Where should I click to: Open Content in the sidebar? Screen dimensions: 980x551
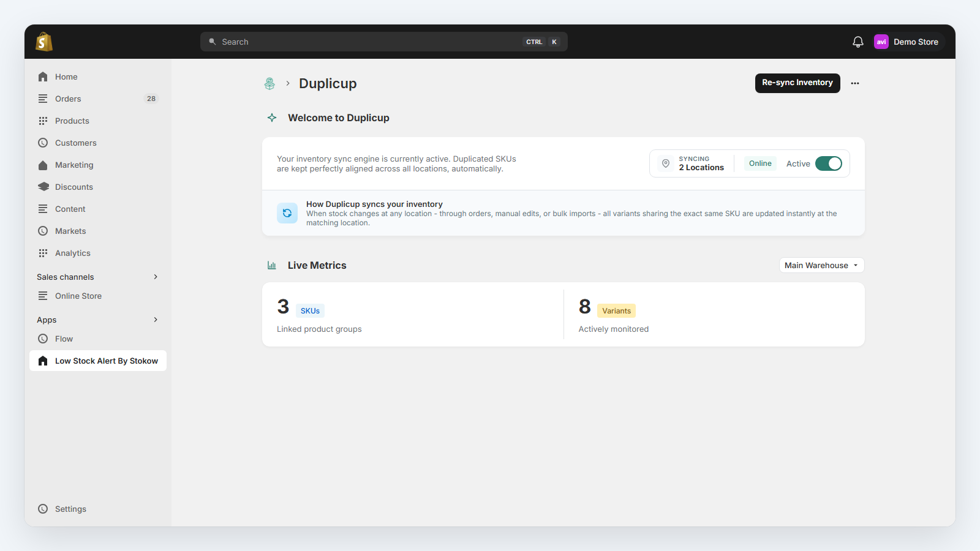pyautogui.click(x=98, y=209)
